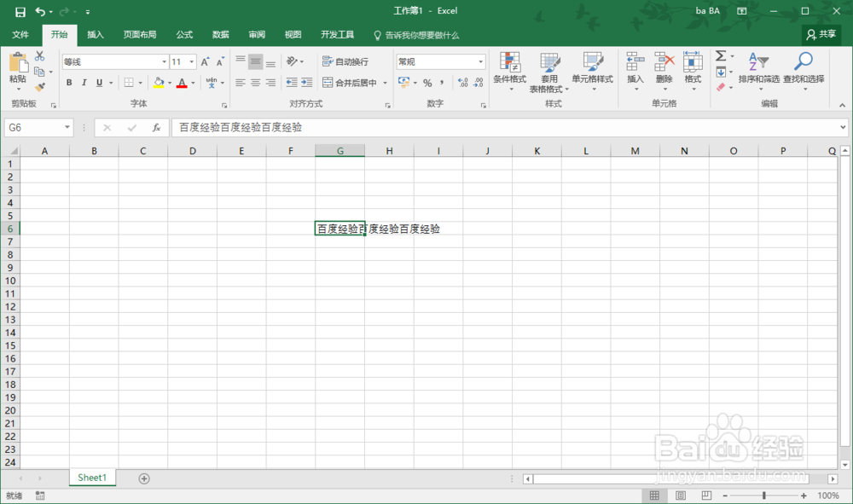Click the AutoSum sigma icon
The height and width of the screenshot is (504, 853).
coord(721,56)
